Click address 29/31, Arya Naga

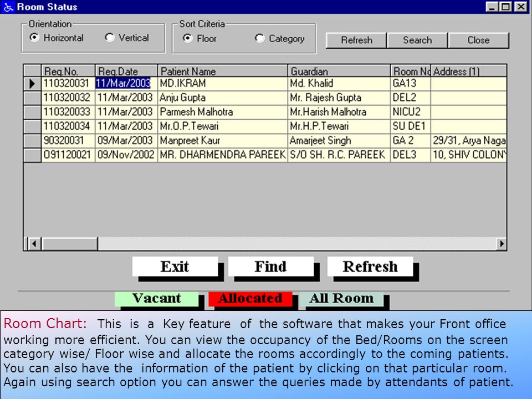coord(469,140)
